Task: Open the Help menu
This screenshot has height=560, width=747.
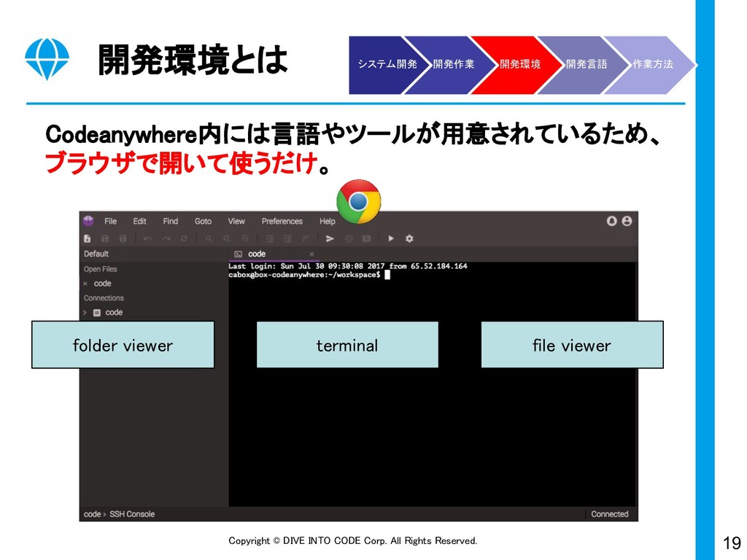Action: pos(328,222)
